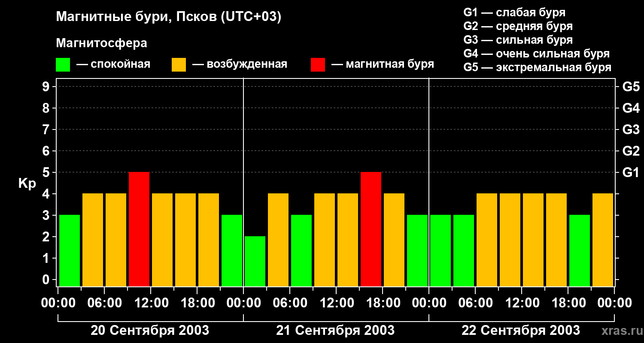644x343 pixels.
Task: Click the '22 Сентября 2003' date label
Action: coord(521,331)
